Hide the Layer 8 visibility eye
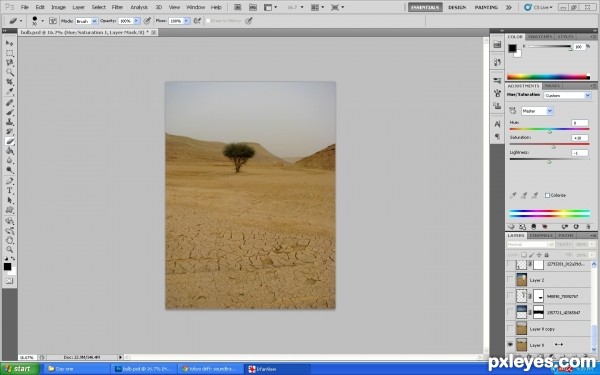 pyautogui.click(x=510, y=345)
